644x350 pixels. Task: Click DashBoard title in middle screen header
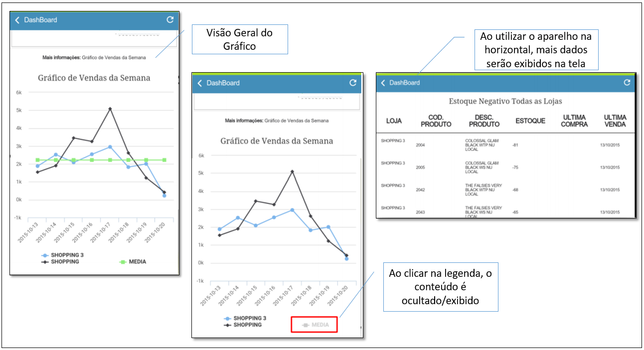click(223, 83)
